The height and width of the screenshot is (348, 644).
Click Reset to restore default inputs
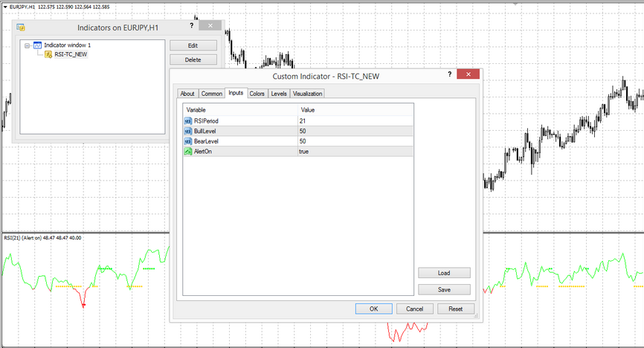tap(456, 309)
